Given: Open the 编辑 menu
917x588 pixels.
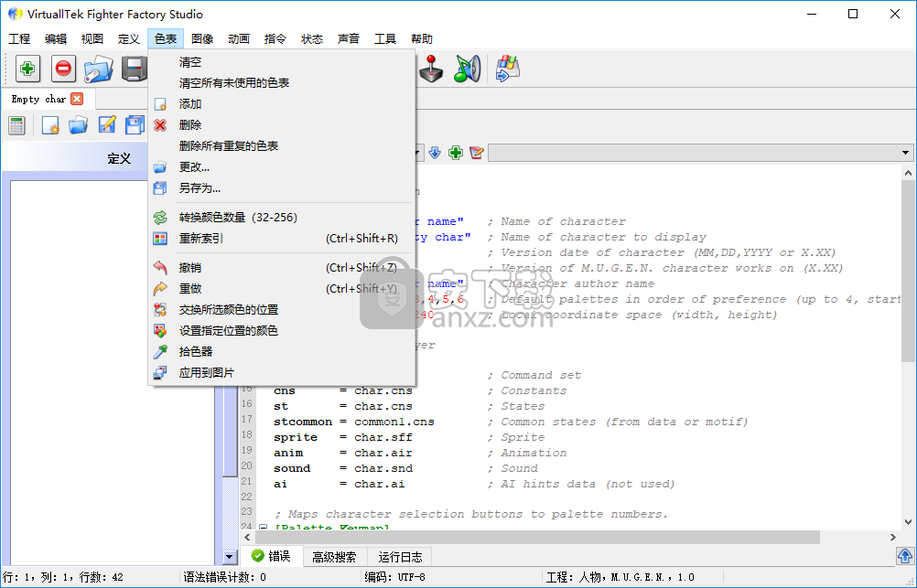Looking at the screenshot, I should pyautogui.click(x=56, y=39).
